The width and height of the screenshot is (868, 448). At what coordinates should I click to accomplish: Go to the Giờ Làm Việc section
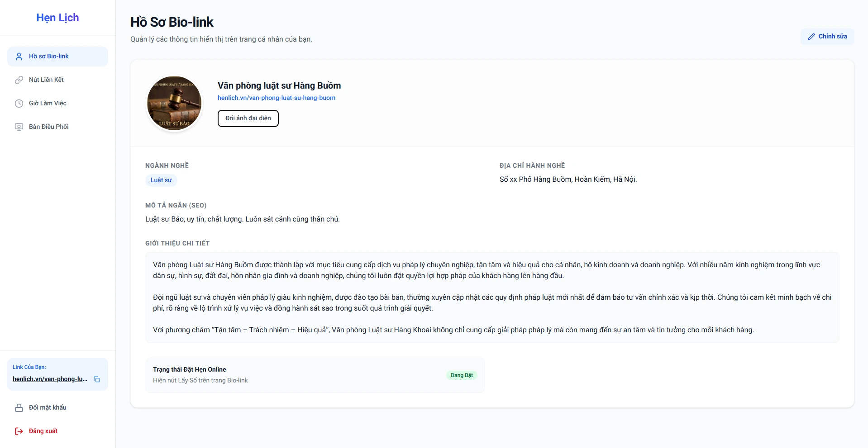[48, 104]
